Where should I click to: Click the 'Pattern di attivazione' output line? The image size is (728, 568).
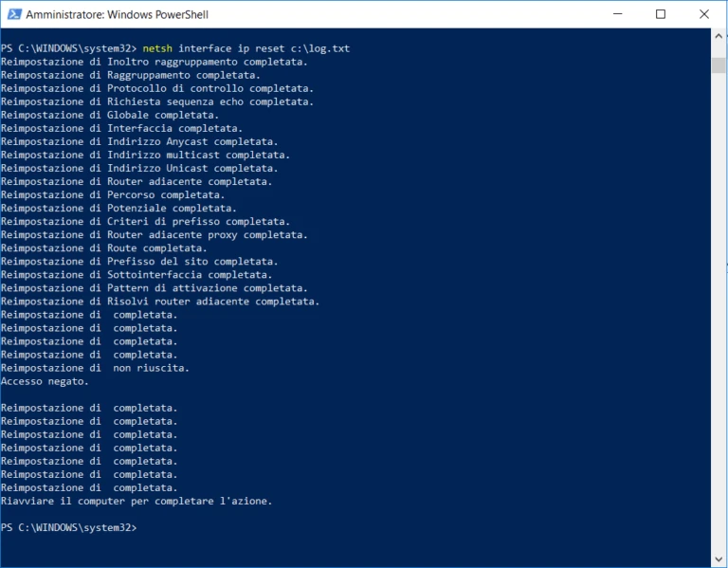(x=155, y=288)
